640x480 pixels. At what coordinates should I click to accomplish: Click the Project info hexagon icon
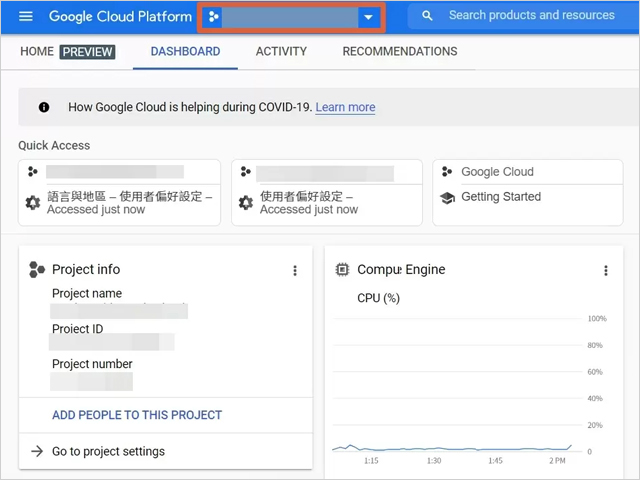coord(37,269)
